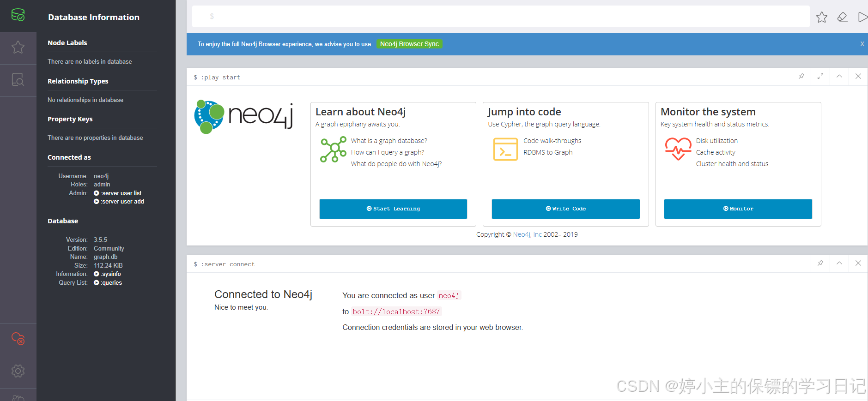Viewport: 868px width, 401px height.
Task: Run the query with the play icon
Action: point(862,17)
